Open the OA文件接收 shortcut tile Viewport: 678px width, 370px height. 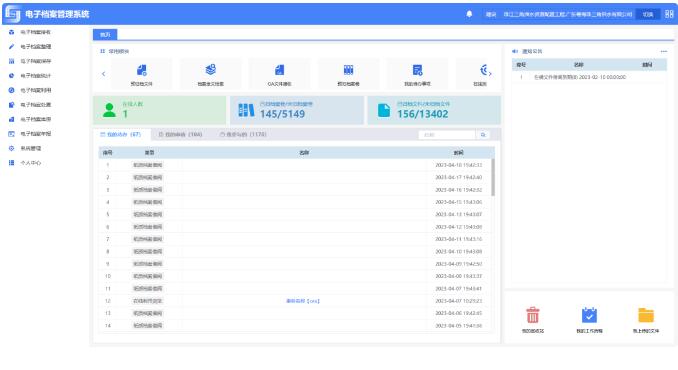coord(279,74)
